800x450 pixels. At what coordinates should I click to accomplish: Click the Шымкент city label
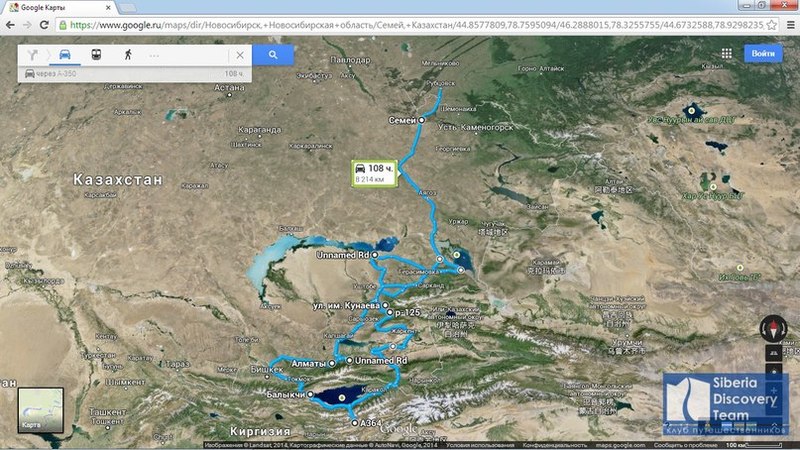[126, 382]
